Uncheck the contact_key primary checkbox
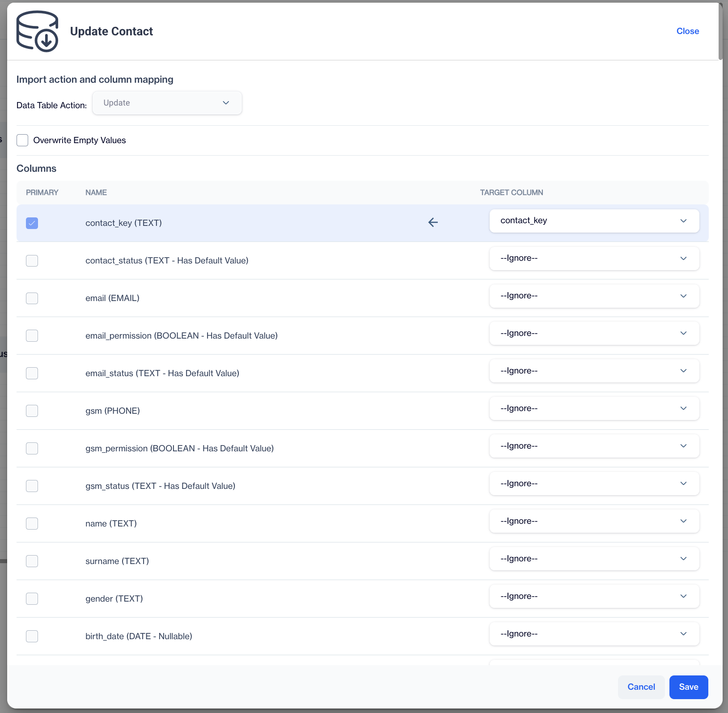 point(32,223)
